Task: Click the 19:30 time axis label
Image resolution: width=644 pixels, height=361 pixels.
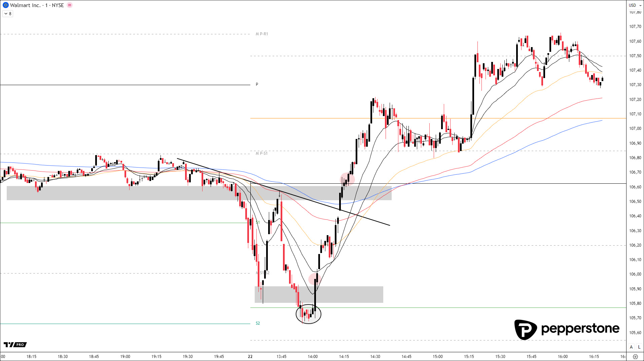Action: click(x=188, y=357)
